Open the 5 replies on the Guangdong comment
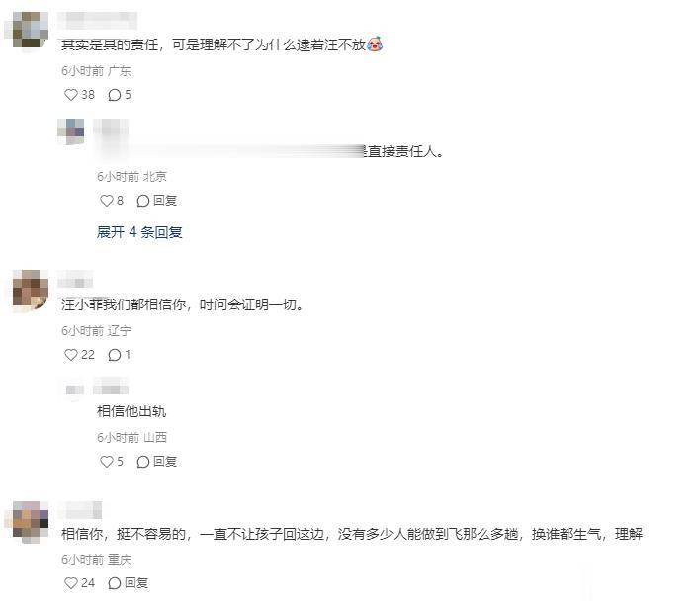Viewport: 700px width, 608px height. click(120, 95)
